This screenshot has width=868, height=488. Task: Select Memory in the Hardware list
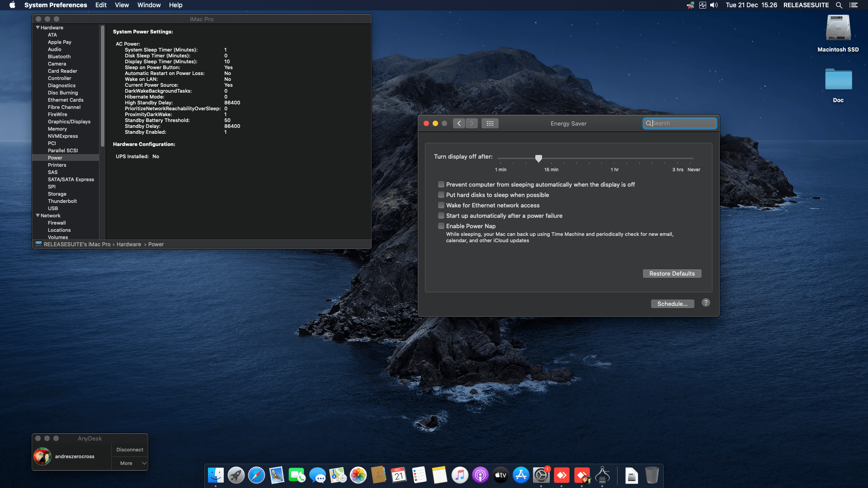coord(57,129)
